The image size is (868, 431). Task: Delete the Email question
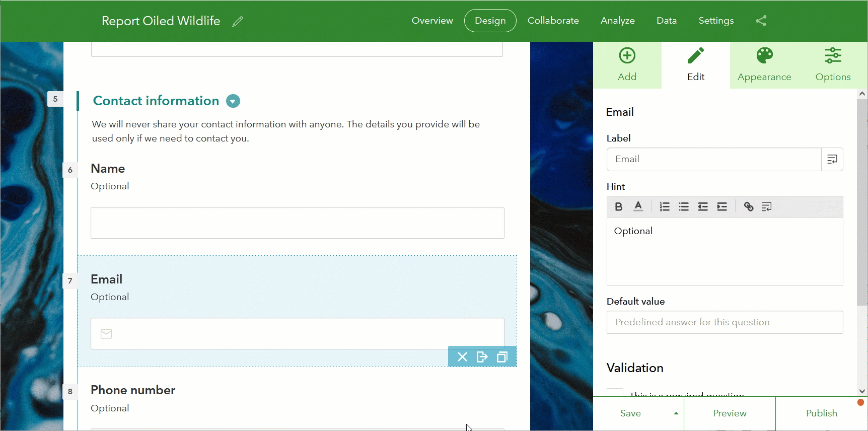(x=462, y=357)
